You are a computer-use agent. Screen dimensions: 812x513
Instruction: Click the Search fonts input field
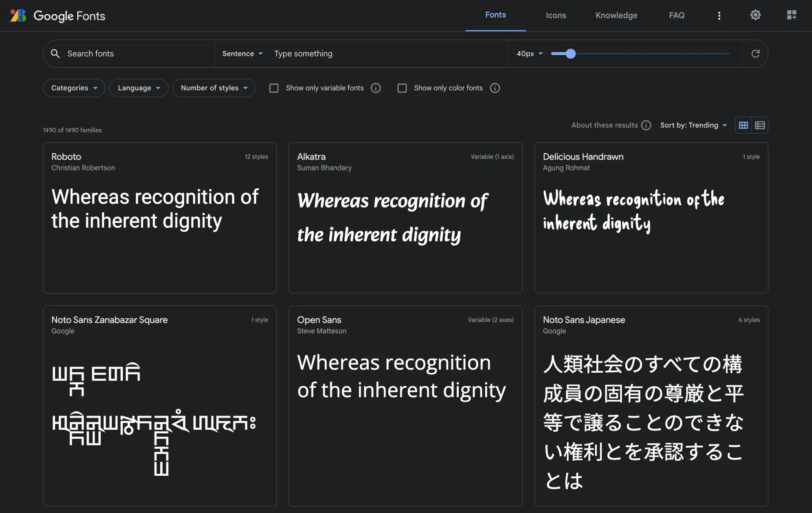(135, 54)
